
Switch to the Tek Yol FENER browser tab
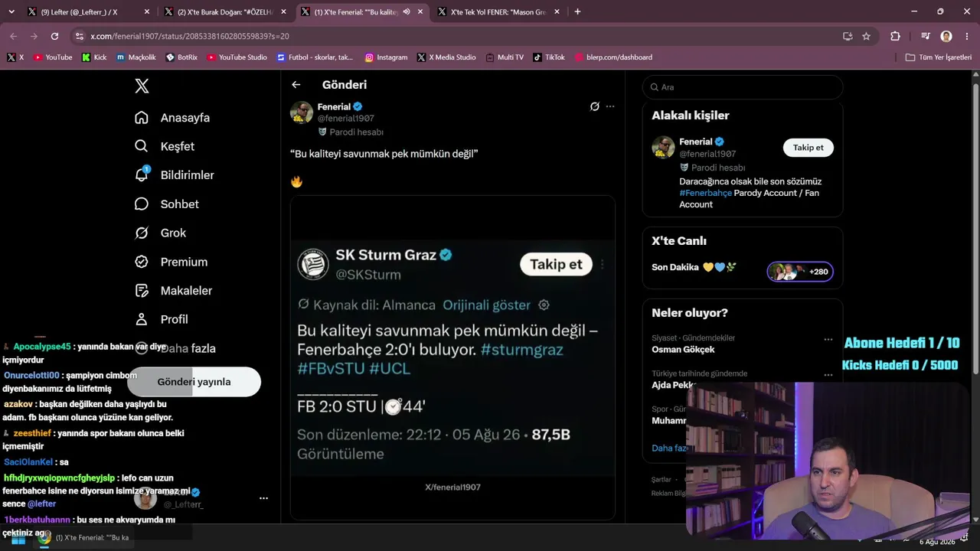click(x=498, y=11)
